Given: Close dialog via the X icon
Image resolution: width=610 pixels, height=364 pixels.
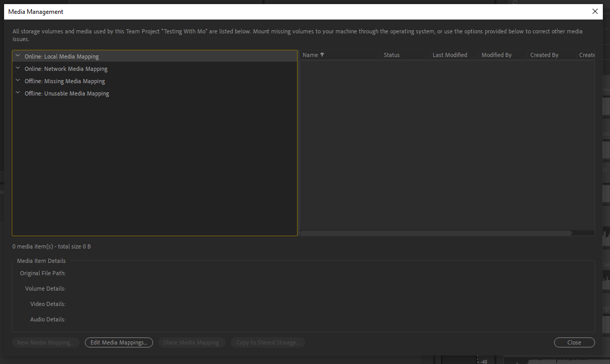Looking at the screenshot, I should 595,11.
